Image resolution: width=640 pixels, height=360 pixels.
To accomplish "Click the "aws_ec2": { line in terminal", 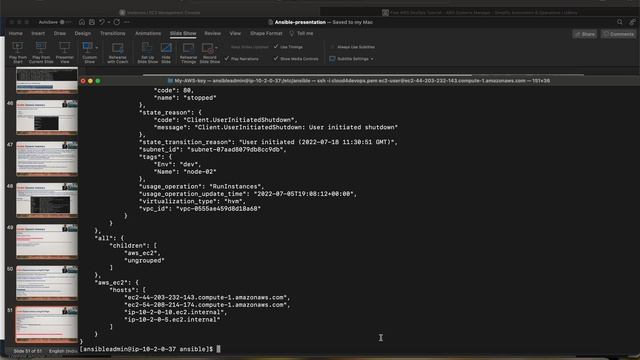I will click(117, 282).
